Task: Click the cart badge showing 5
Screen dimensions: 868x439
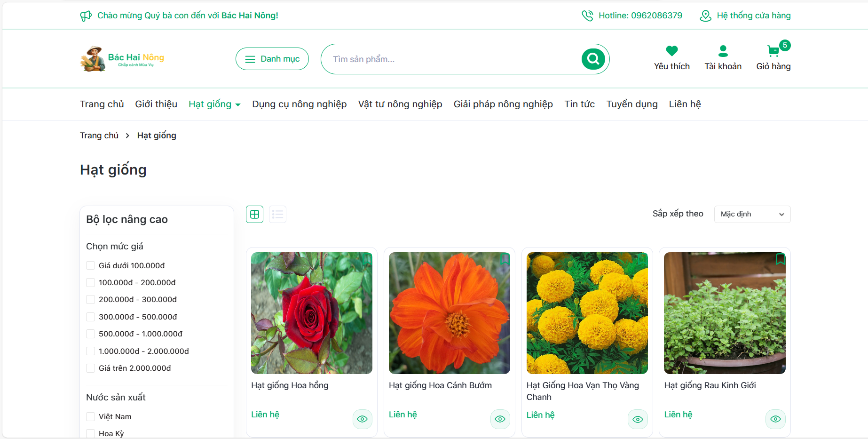Action: pyautogui.click(x=785, y=45)
